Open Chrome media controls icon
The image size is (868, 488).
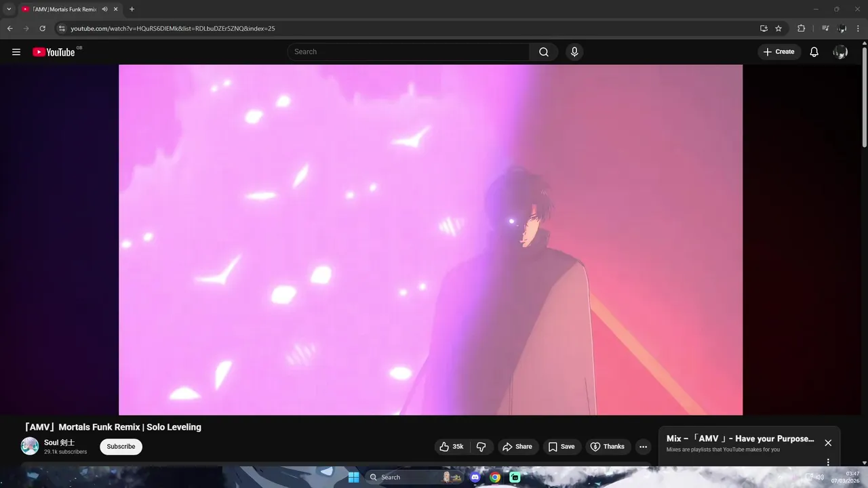point(825,28)
